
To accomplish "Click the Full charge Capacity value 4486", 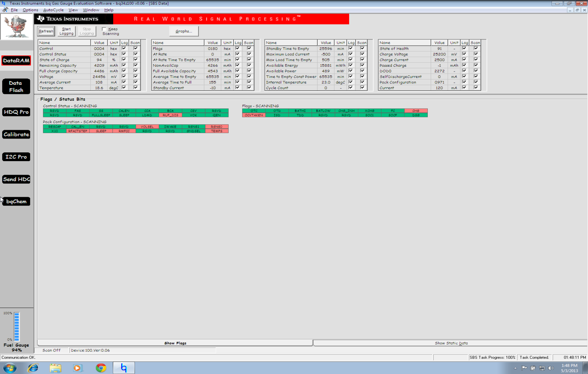I will pos(99,71).
